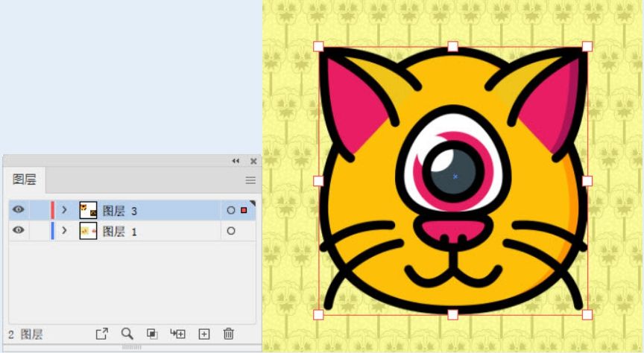Click the create new layer icon
The height and width of the screenshot is (353, 644).
click(204, 334)
